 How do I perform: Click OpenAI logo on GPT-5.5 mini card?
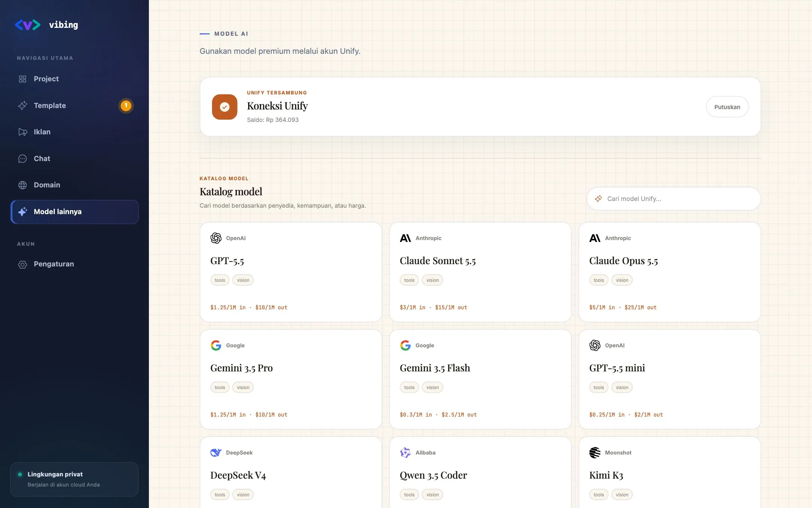click(595, 345)
